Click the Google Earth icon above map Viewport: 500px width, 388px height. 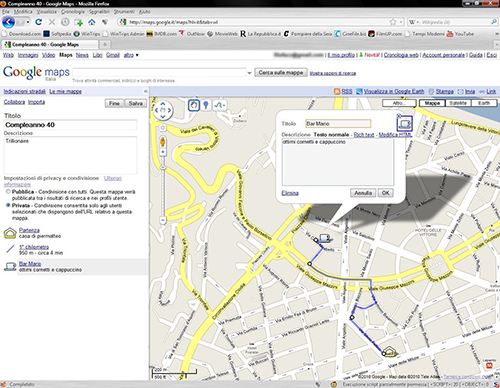coord(359,91)
